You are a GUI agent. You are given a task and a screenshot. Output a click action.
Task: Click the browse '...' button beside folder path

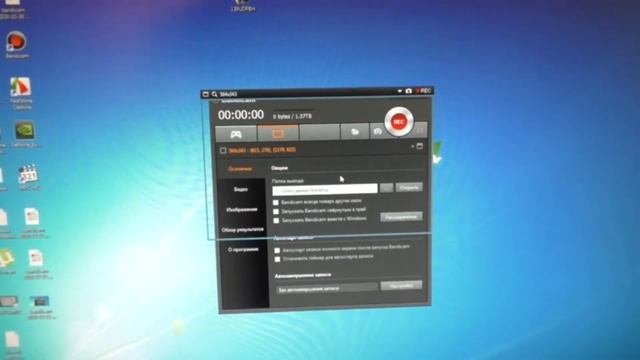(x=386, y=188)
